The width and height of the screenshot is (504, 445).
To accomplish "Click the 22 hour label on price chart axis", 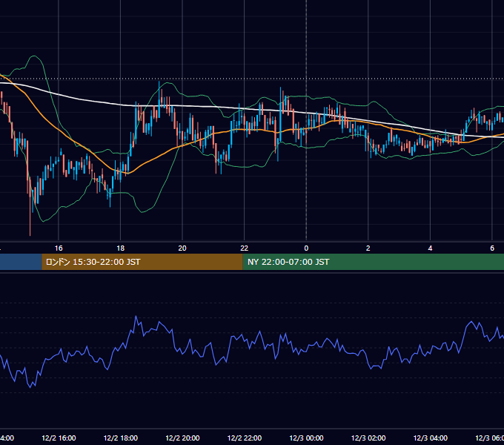I will pyautogui.click(x=245, y=248).
